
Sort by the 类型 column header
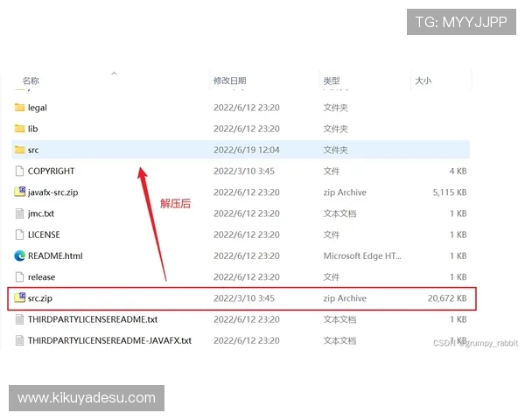tap(332, 80)
